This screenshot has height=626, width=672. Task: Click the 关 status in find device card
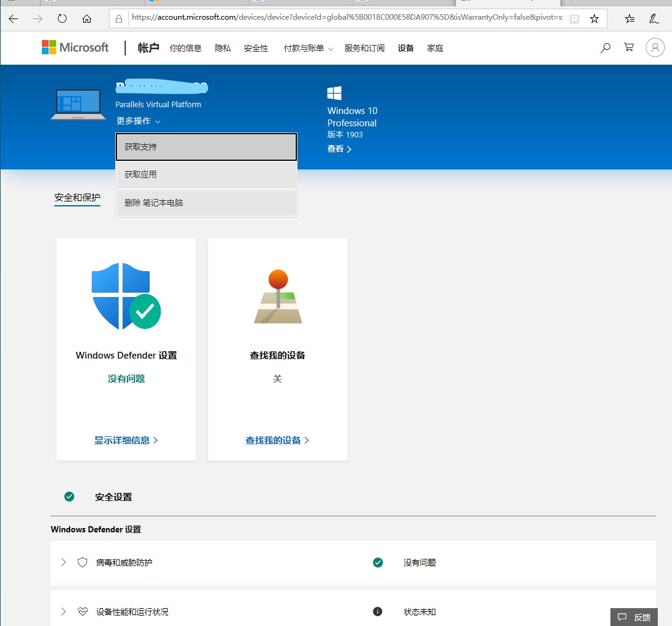tap(277, 378)
